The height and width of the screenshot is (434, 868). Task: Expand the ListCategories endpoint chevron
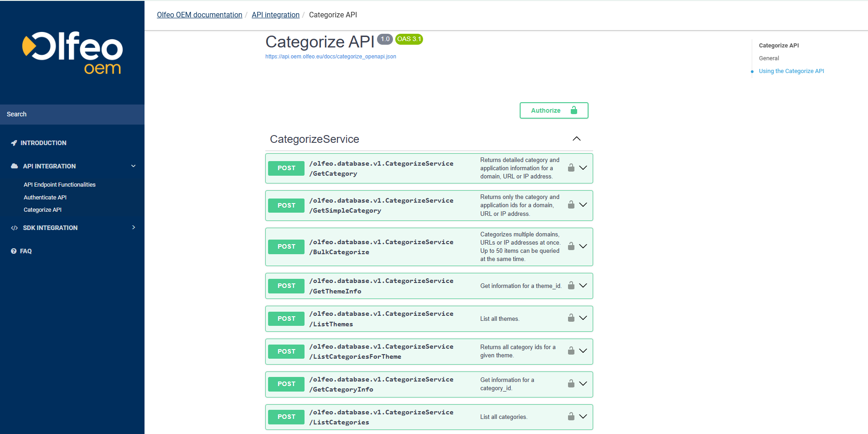pyautogui.click(x=583, y=417)
